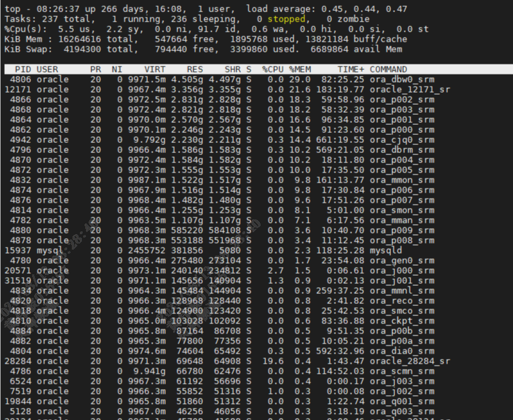The width and height of the screenshot is (513, 420).
Task: Click the ora_p004_srm command
Action: 402,160
